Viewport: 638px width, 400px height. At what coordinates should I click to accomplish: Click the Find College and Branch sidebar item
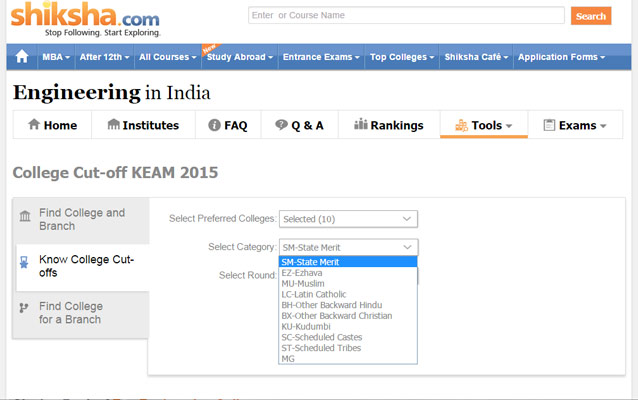(x=81, y=219)
